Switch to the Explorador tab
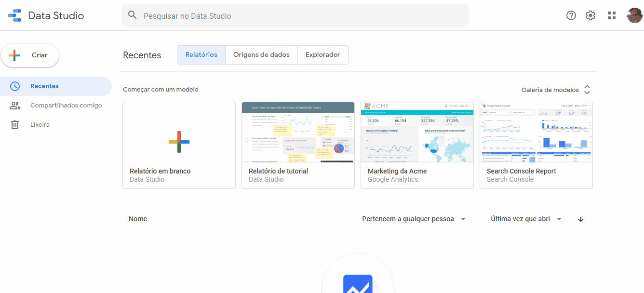Screen dimensions: 644x293 coord(323,55)
